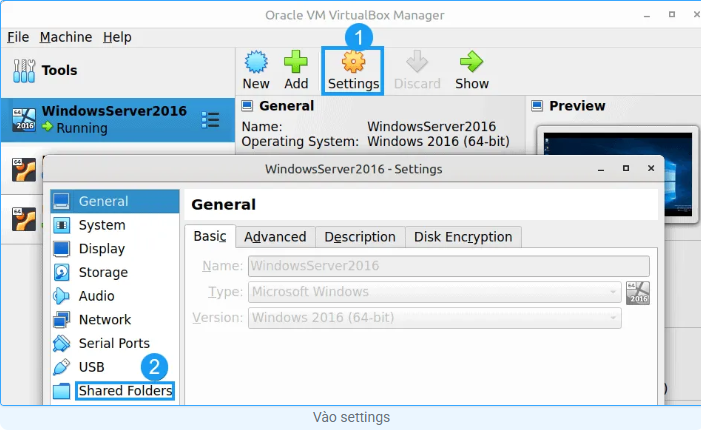Select the WindowsServer2016 VM icon in list
The image size is (701, 431).
(x=24, y=120)
